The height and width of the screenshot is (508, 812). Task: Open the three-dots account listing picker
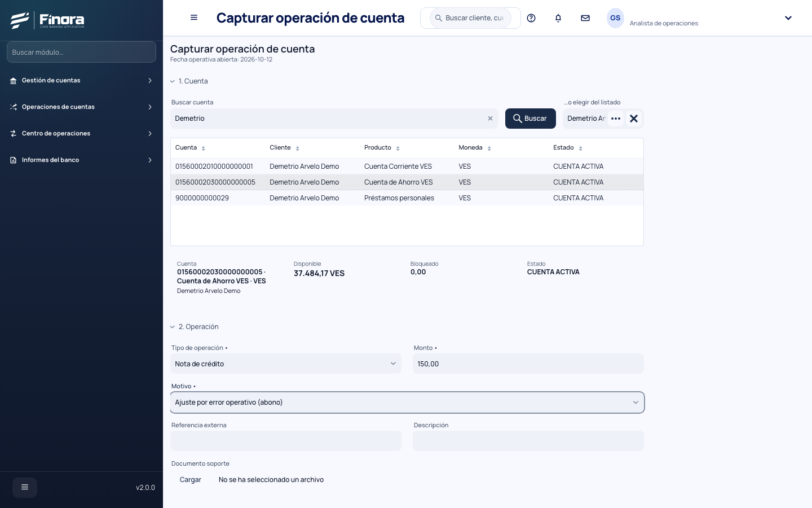point(616,119)
